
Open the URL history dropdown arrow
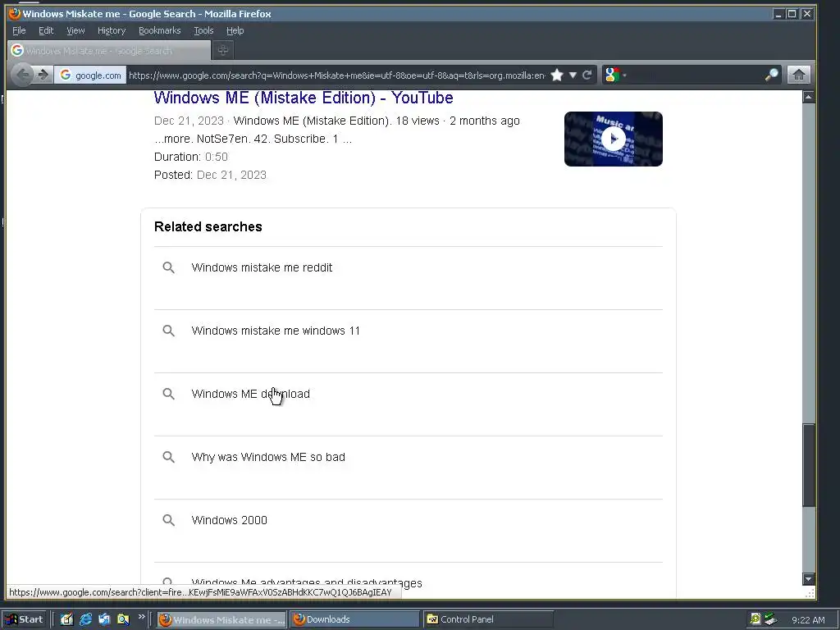pyautogui.click(x=573, y=75)
